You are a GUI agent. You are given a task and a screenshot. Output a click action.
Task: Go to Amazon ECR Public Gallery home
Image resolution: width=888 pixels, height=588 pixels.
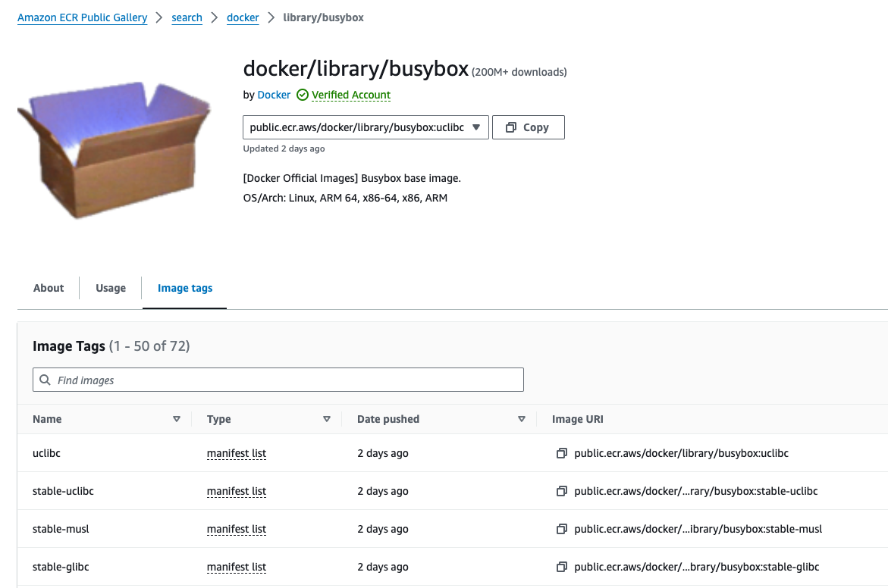point(82,17)
